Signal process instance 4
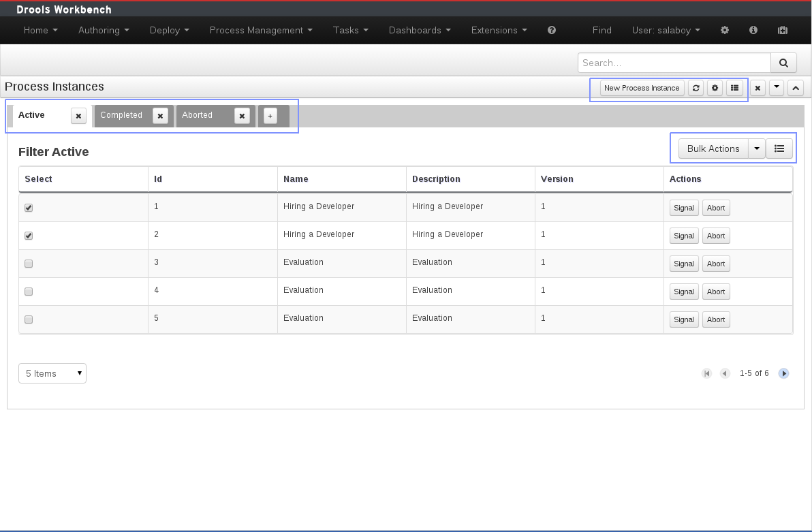 [x=683, y=292]
